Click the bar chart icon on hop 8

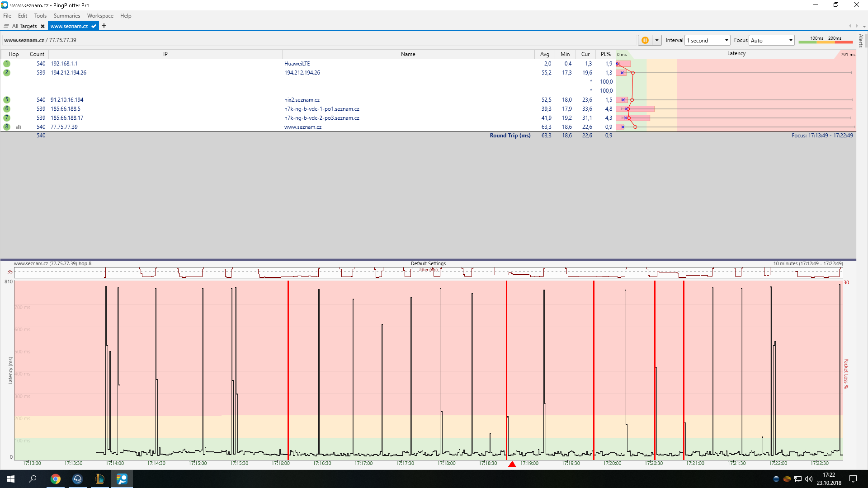(x=19, y=127)
